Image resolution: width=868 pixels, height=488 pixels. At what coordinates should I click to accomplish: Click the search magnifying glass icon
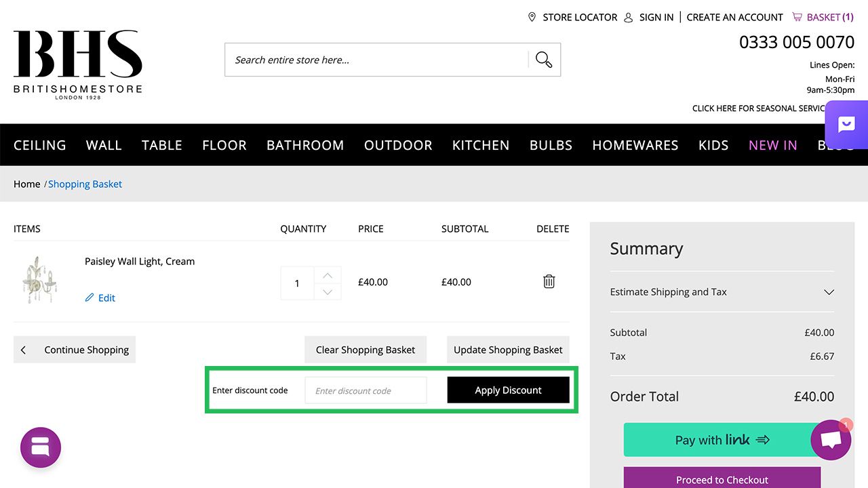click(x=544, y=60)
